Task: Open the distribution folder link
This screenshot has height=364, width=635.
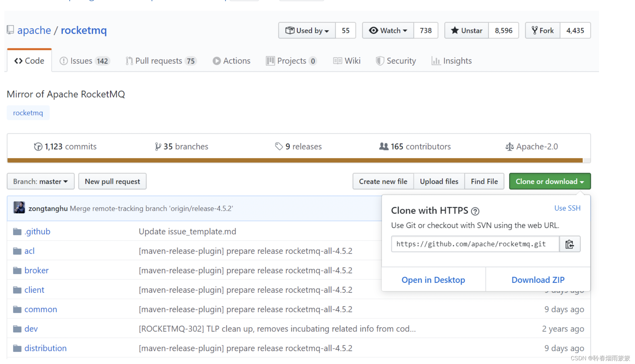Action: pyautogui.click(x=46, y=348)
